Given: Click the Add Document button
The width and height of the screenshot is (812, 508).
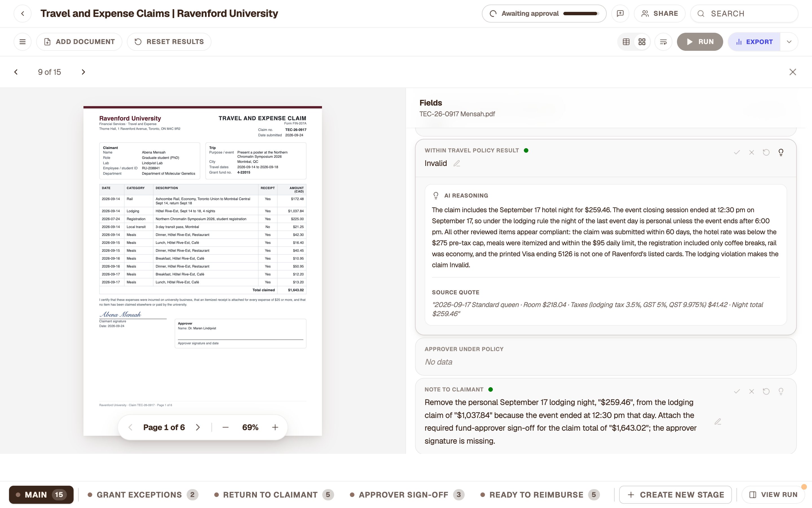Looking at the screenshot, I should 79,42.
